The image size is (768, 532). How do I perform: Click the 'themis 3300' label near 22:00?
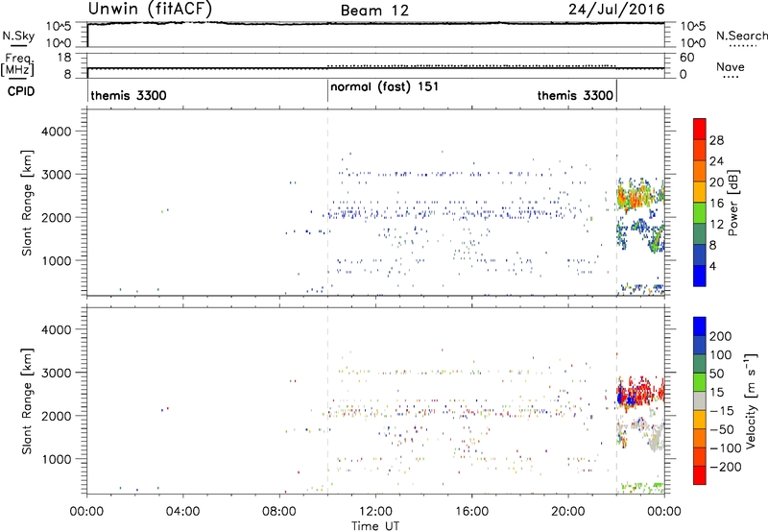[575, 95]
